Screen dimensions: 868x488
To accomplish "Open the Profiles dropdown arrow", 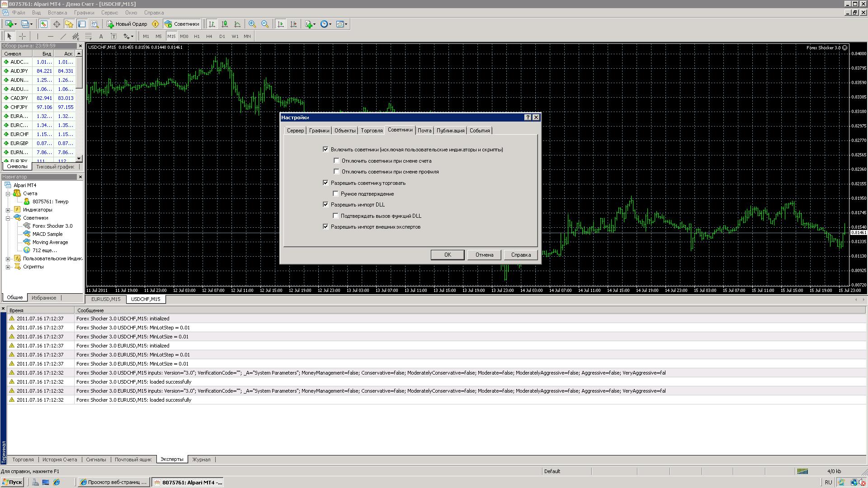I will point(31,24).
